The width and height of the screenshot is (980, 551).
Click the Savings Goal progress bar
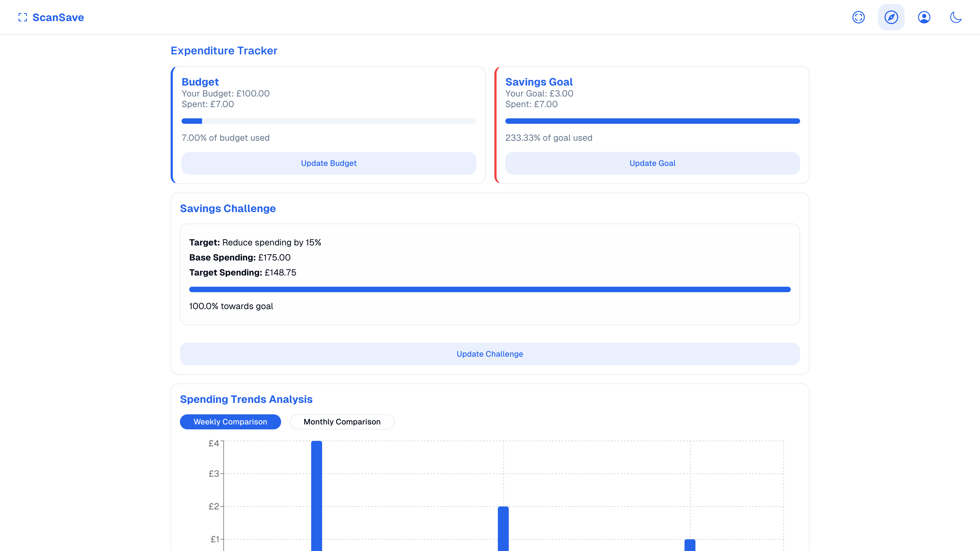pos(652,121)
